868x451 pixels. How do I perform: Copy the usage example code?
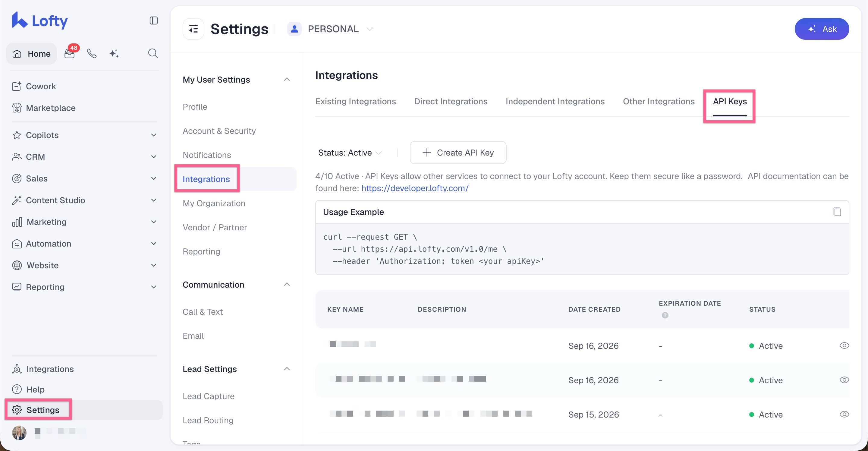click(x=837, y=212)
